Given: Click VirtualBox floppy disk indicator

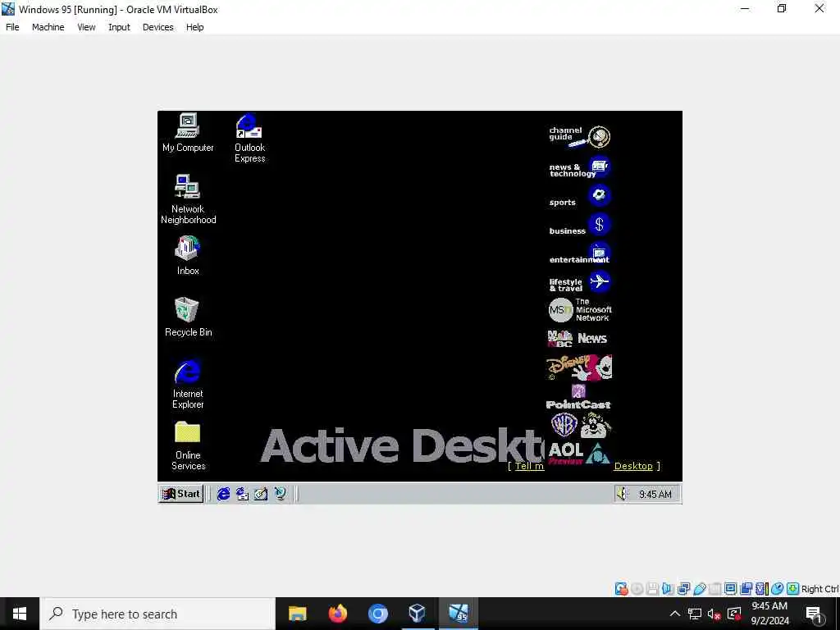Looking at the screenshot, I should [x=652, y=589].
